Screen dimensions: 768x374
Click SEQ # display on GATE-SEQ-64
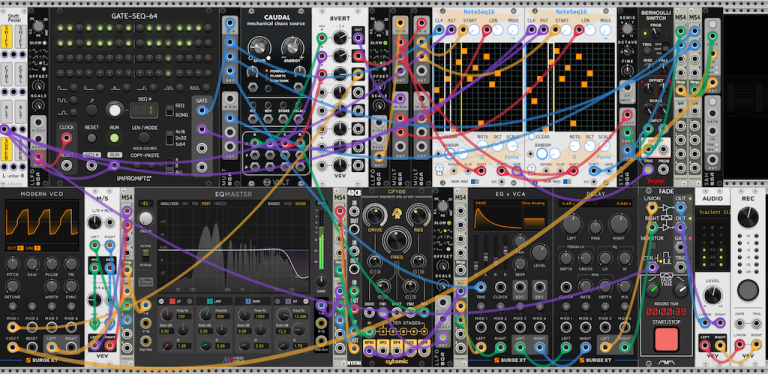(x=144, y=111)
